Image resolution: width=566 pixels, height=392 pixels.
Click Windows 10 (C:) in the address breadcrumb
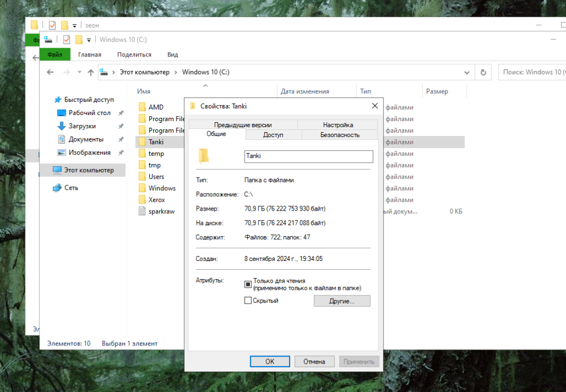pos(206,72)
